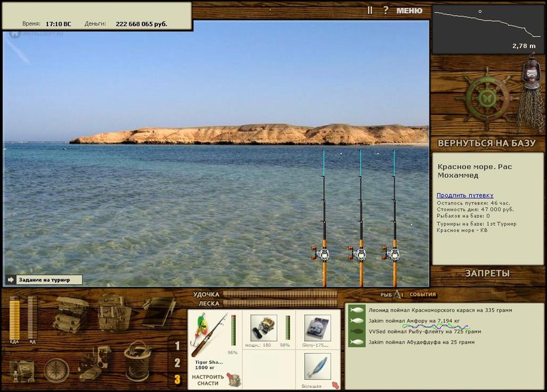Click the reel durability bar showing 98%

click(x=287, y=328)
